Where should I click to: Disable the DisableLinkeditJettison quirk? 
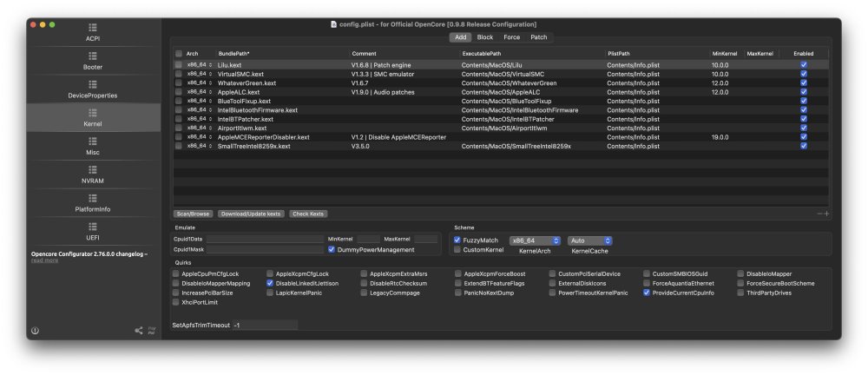(x=270, y=283)
